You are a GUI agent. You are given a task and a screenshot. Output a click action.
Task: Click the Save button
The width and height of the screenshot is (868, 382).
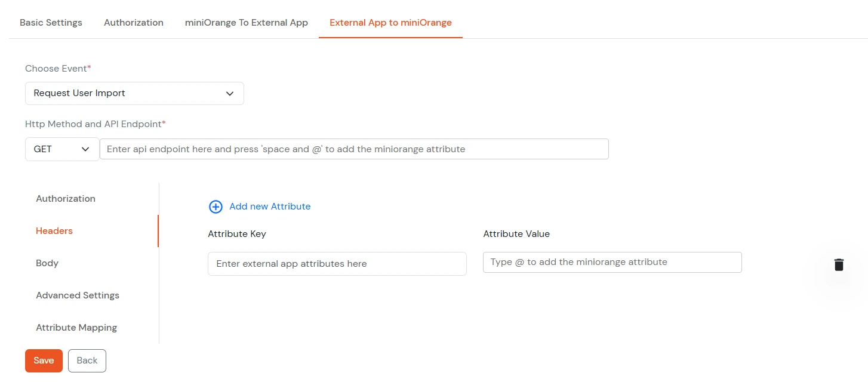(x=44, y=361)
